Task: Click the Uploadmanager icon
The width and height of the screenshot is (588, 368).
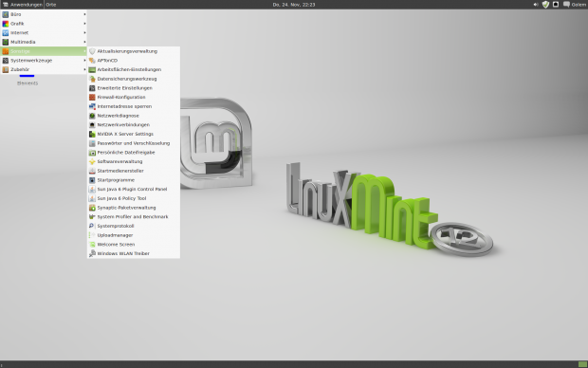Action: coord(92,235)
